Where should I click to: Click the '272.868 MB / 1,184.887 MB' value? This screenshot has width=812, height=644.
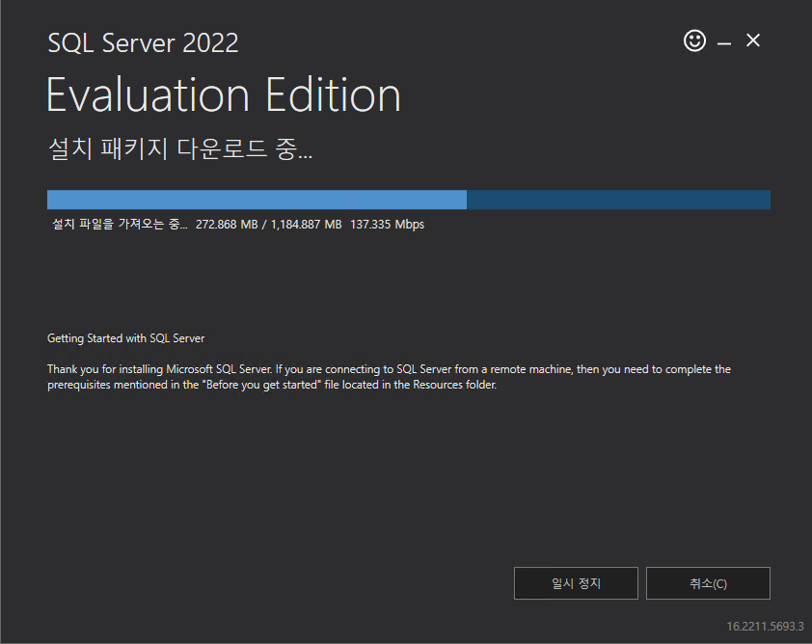[x=269, y=225]
